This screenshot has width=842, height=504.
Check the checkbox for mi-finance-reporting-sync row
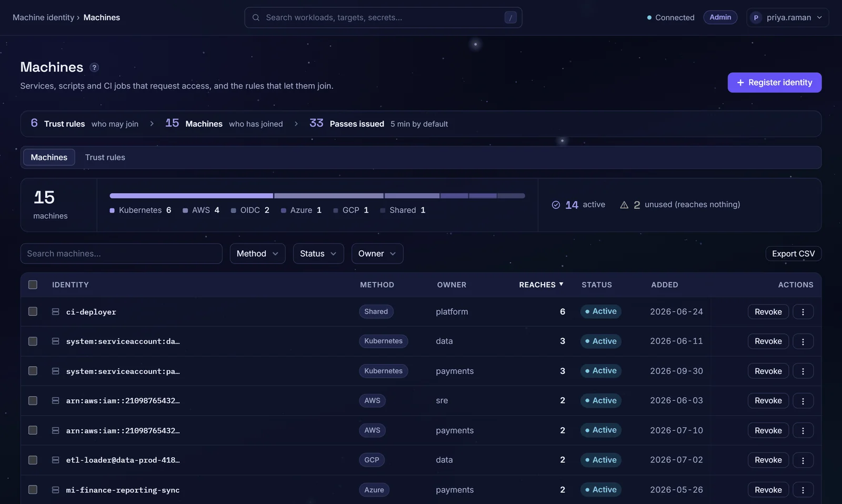[33, 490]
